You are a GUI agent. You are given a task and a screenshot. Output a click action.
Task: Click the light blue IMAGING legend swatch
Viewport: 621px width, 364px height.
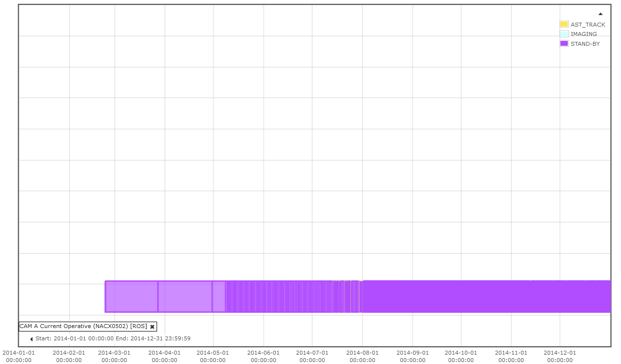pyautogui.click(x=564, y=34)
